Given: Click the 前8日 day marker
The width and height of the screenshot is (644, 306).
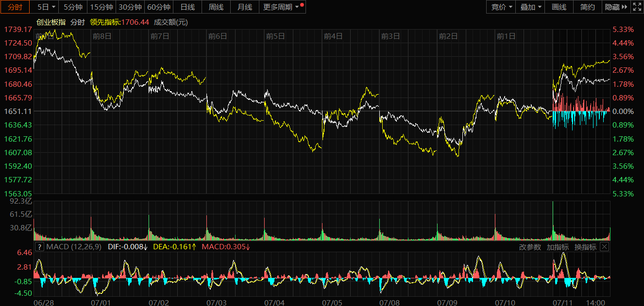Looking at the screenshot, I should (x=102, y=36).
